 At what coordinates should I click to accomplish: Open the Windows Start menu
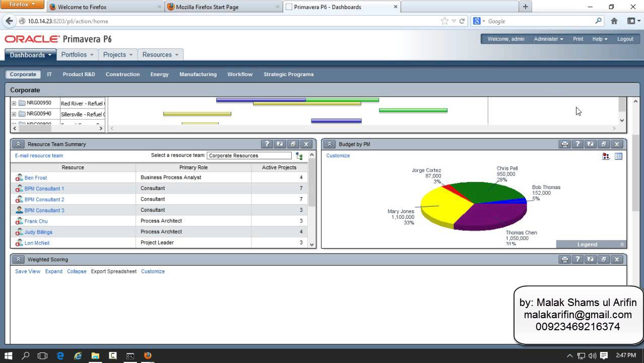[x=8, y=355]
